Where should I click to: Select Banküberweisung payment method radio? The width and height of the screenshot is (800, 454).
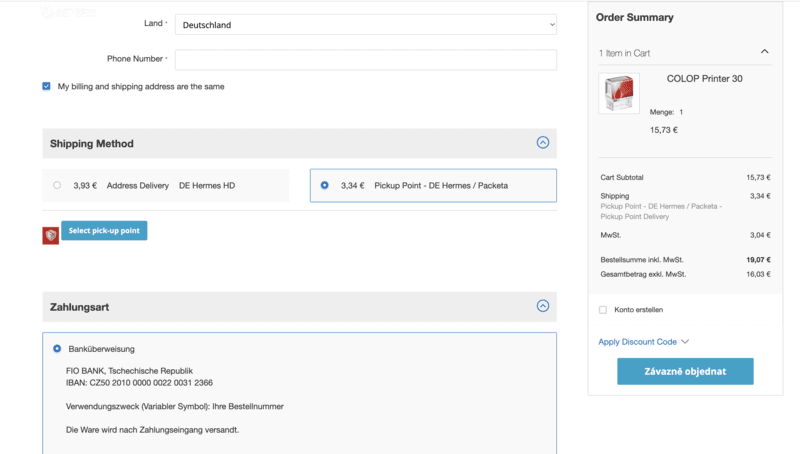(x=57, y=349)
